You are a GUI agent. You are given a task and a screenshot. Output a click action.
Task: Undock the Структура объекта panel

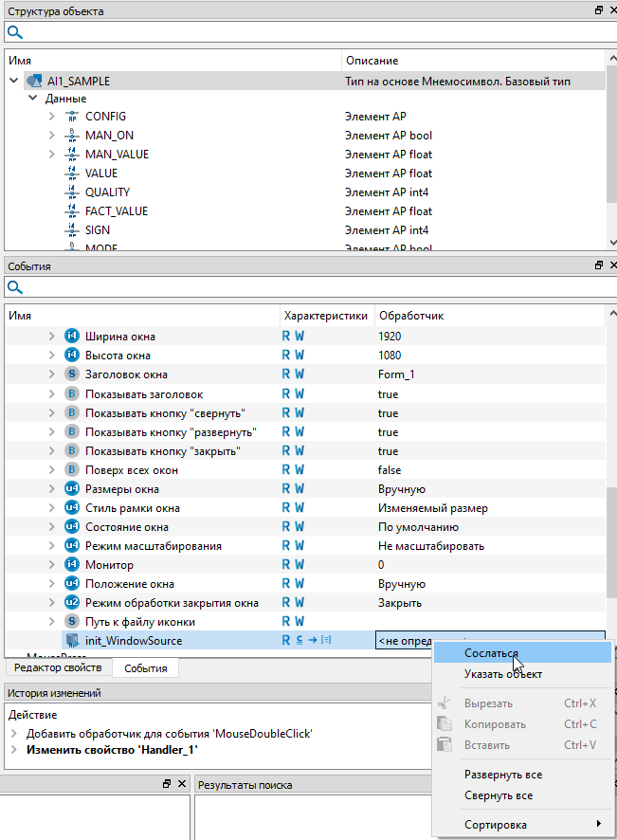[598, 10]
